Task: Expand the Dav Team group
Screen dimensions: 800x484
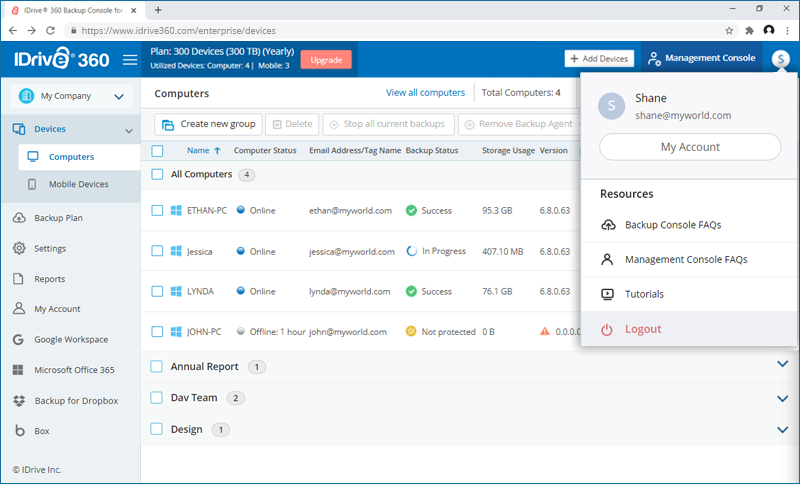Action: point(782,398)
